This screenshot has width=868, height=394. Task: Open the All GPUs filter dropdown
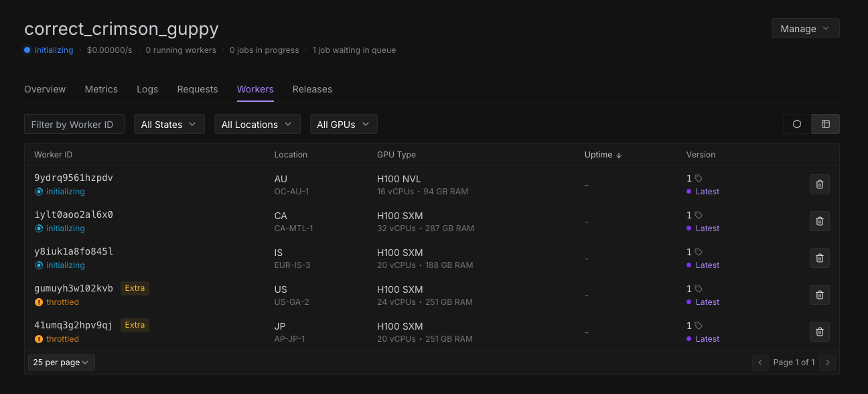pos(343,125)
